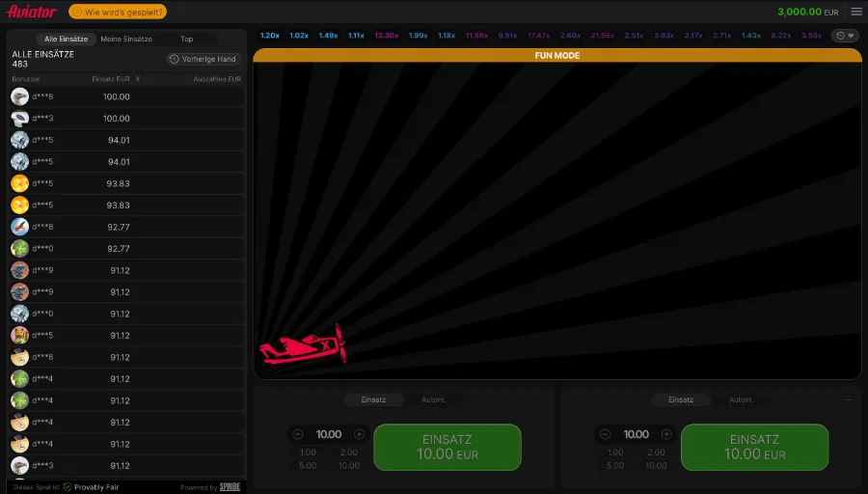The width and height of the screenshot is (868, 494).
Task: Select Einsatz mode in right bet panel
Action: coord(681,399)
